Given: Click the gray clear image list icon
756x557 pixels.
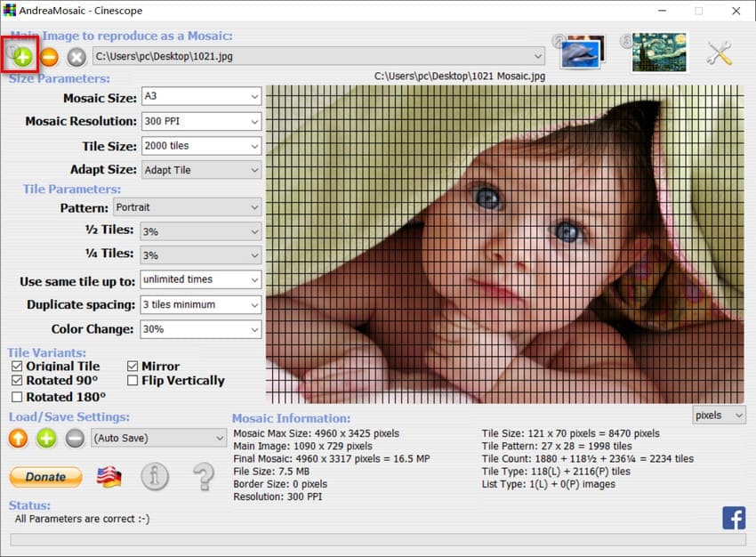Looking at the screenshot, I should [x=76, y=57].
